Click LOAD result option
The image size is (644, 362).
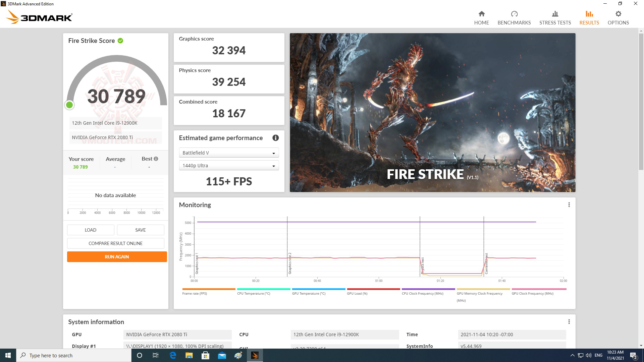[90, 230]
